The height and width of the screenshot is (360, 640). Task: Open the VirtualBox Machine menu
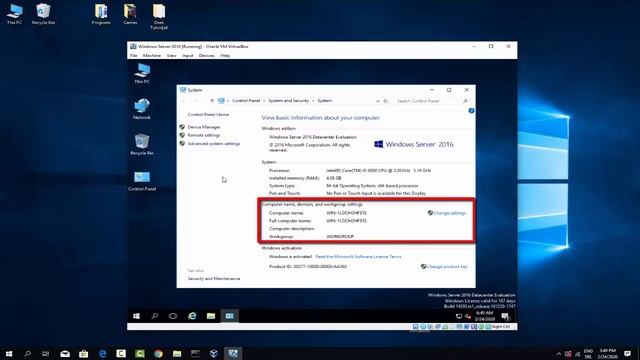[151, 56]
